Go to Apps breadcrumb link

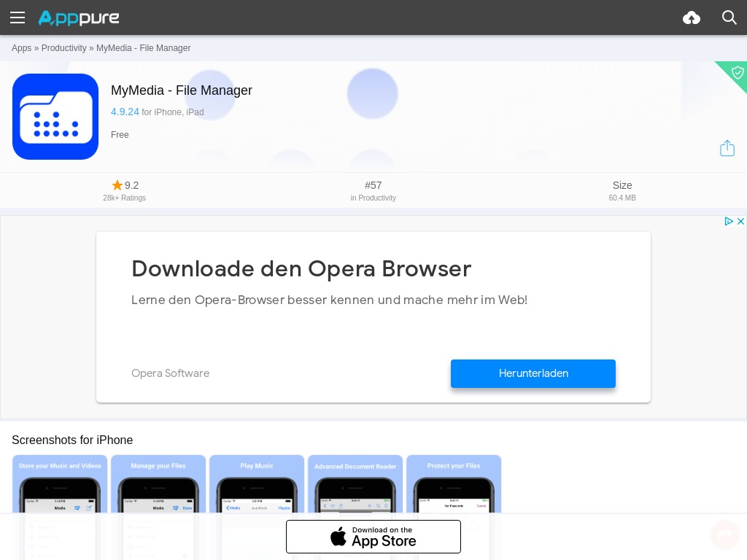pyautogui.click(x=21, y=48)
